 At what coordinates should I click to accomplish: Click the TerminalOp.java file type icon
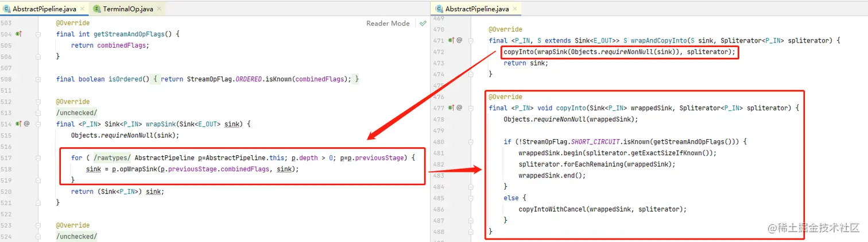96,9
